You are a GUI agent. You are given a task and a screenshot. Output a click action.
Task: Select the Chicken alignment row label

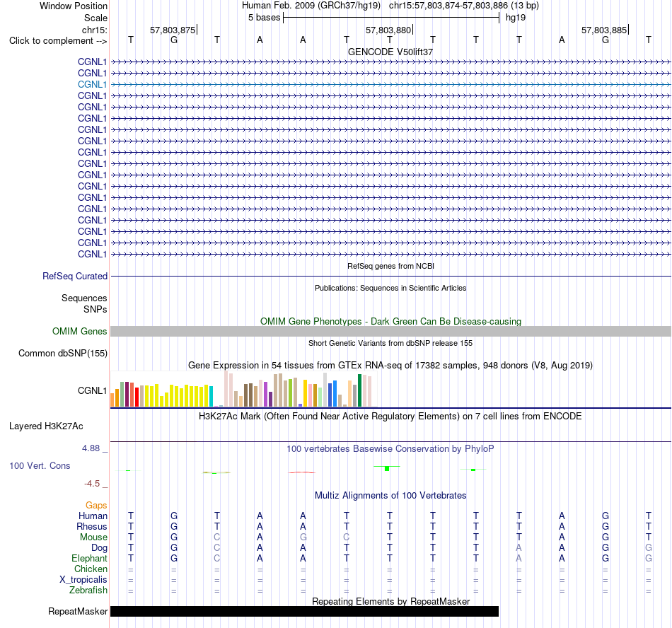pos(91,569)
